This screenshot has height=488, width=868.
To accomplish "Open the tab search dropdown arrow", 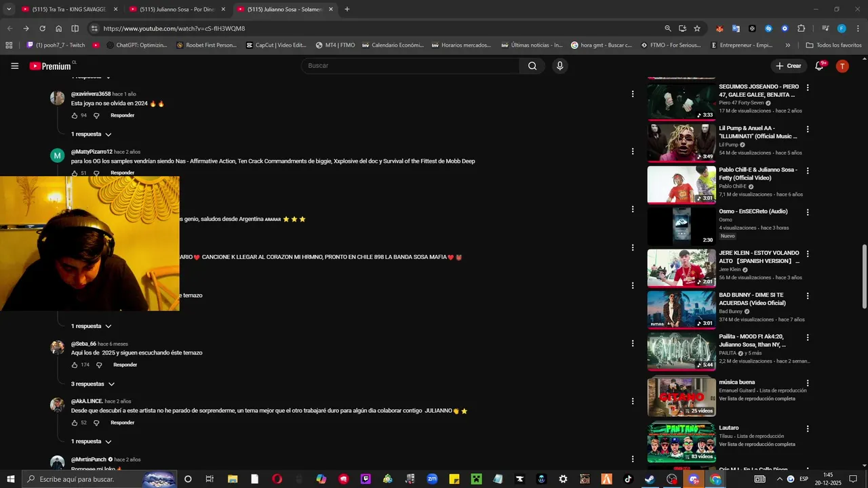I will tap(9, 9).
